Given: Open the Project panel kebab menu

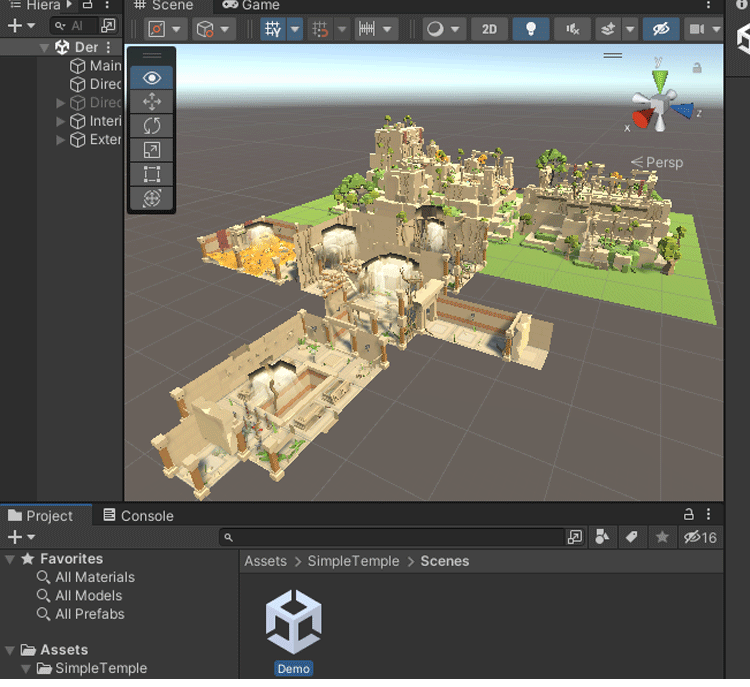Looking at the screenshot, I should point(708,514).
